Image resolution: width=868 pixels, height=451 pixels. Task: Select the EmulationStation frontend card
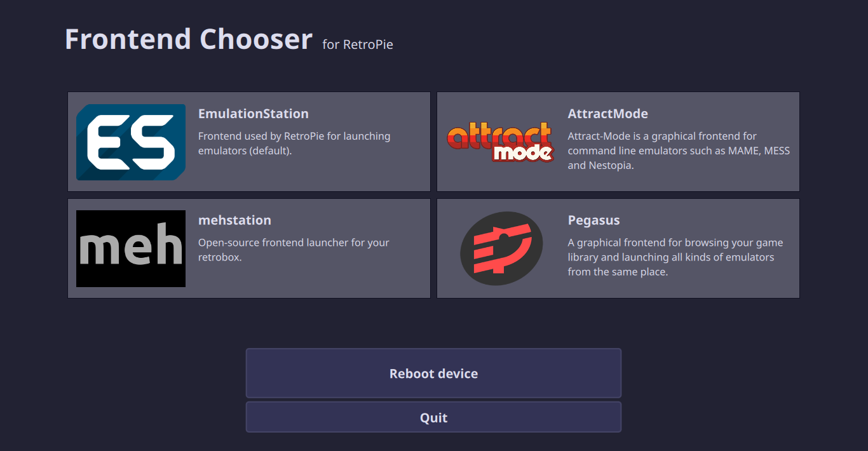coord(248,141)
